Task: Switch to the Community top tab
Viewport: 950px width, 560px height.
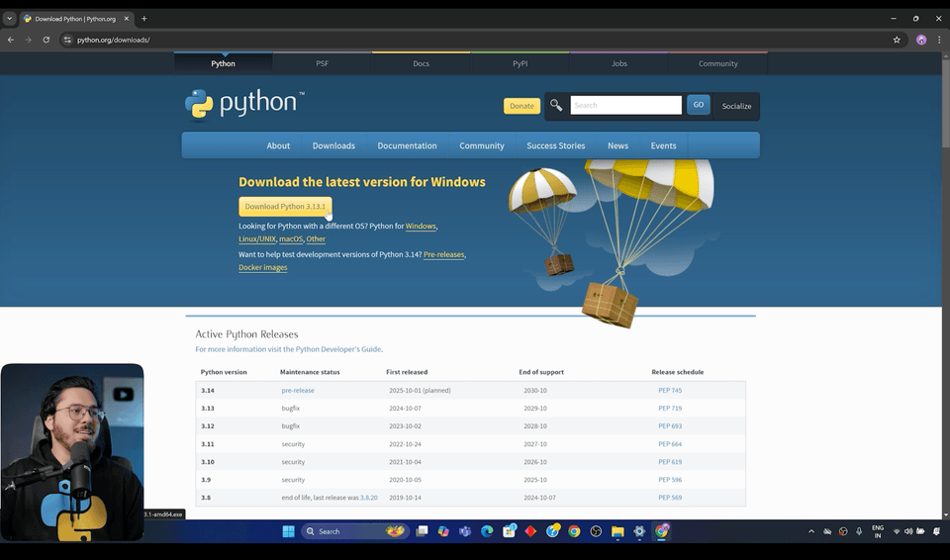Action: click(718, 63)
